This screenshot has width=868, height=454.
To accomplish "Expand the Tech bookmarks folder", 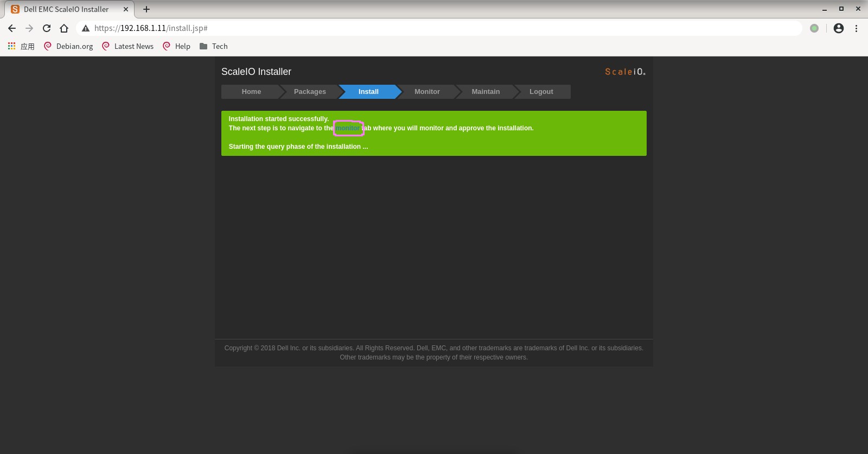I will coord(214,46).
